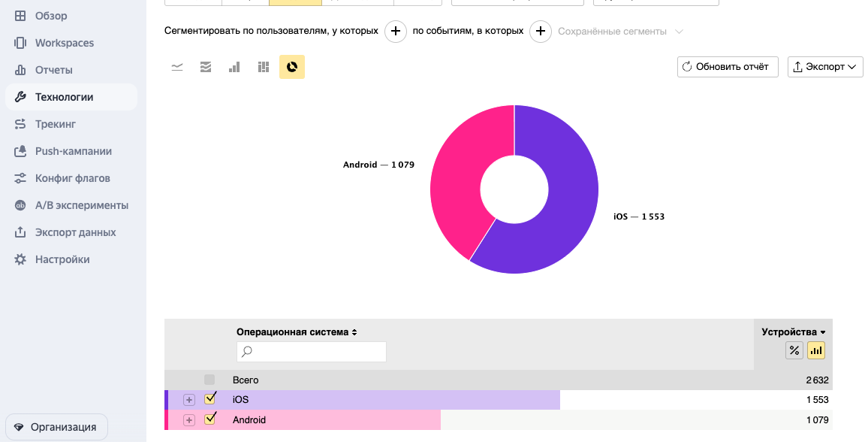Select Технологии in the sidebar
Viewport: 868px width, 442px height.
tap(71, 97)
